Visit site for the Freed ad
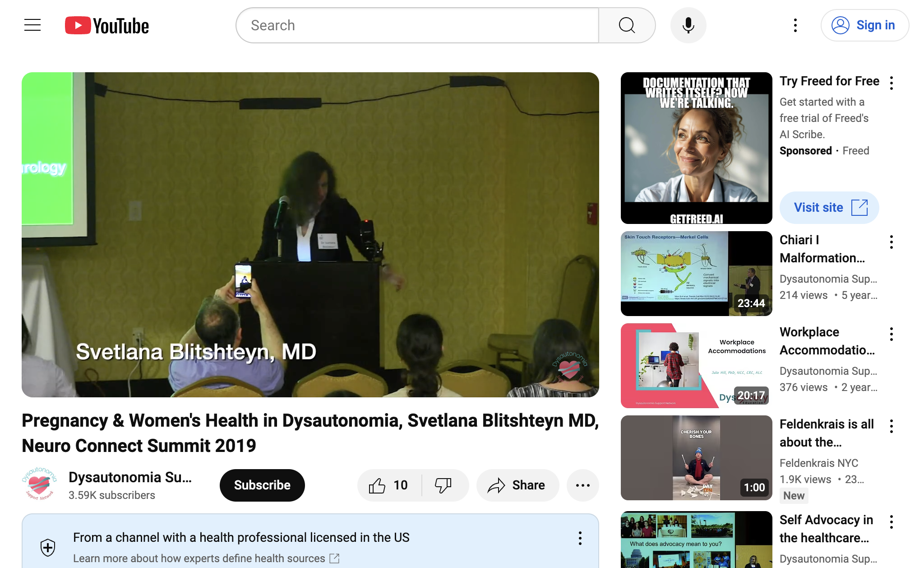The width and height of the screenshot is (924, 568). coord(829,208)
